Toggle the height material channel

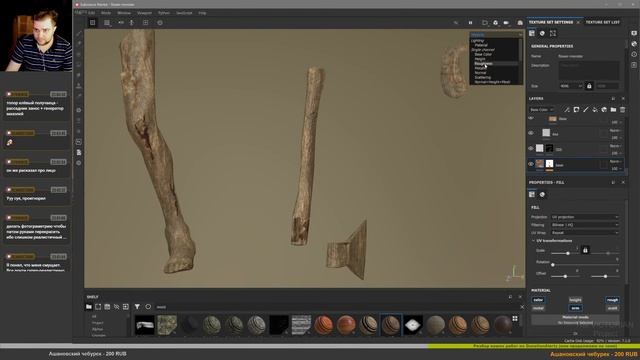(575, 300)
